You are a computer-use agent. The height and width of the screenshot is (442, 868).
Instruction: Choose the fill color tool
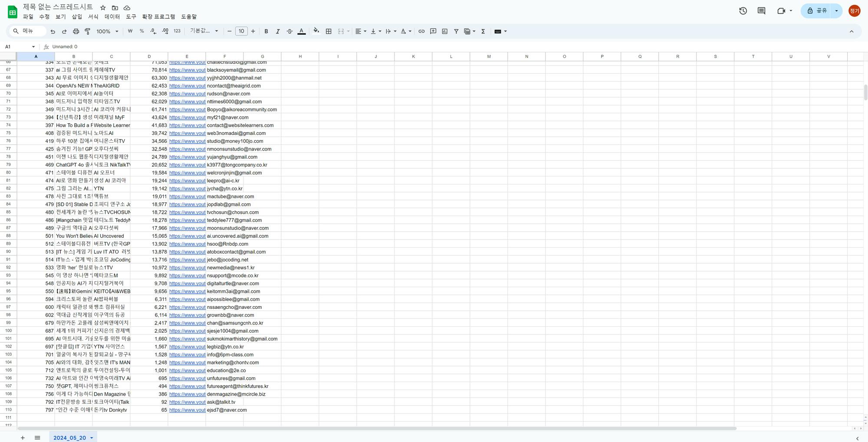pos(316,31)
